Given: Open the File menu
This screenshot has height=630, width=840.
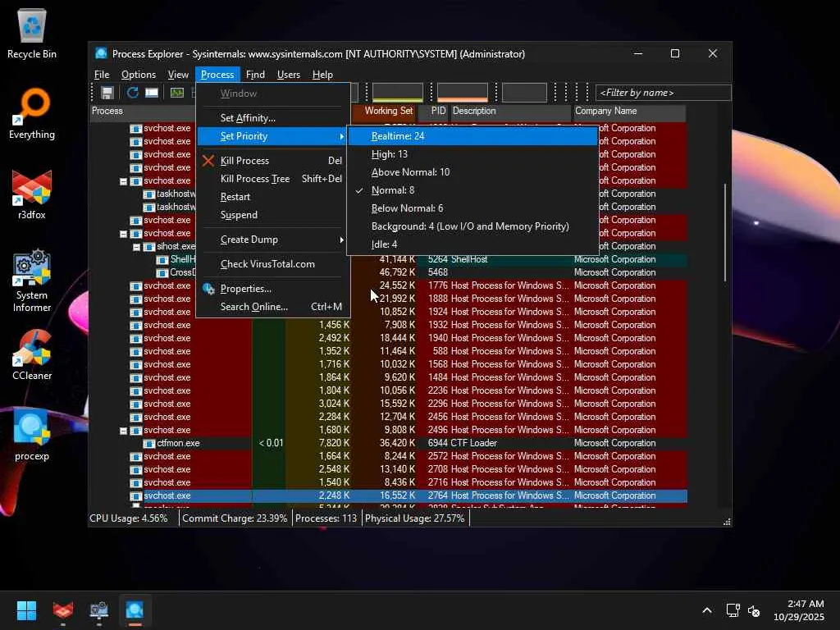Looking at the screenshot, I should coord(101,75).
